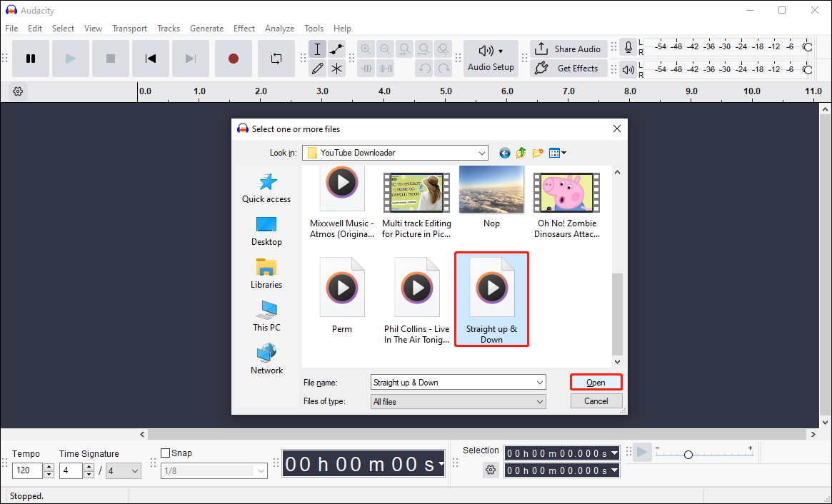Image resolution: width=832 pixels, height=504 pixels.
Task: Click Fit Project to Width icon
Action: point(424,49)
